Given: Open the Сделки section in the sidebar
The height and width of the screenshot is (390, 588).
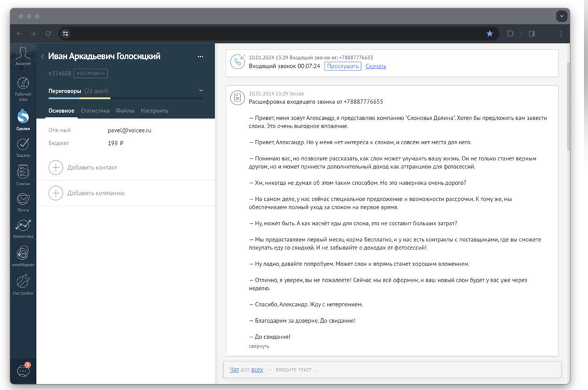Looking at the screenshot, I should click(23, 119).
